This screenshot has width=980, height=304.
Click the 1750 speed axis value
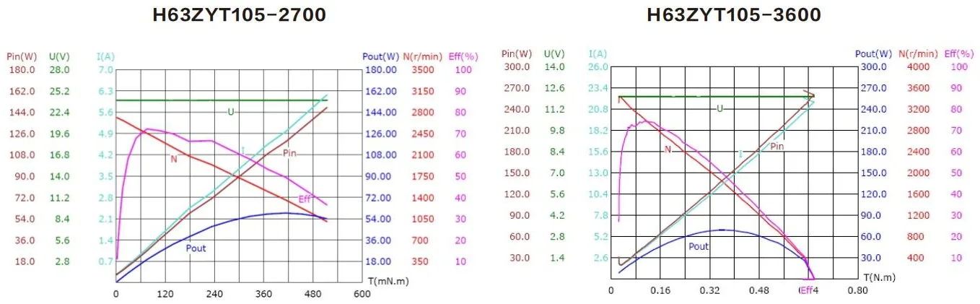pos(423,176)
